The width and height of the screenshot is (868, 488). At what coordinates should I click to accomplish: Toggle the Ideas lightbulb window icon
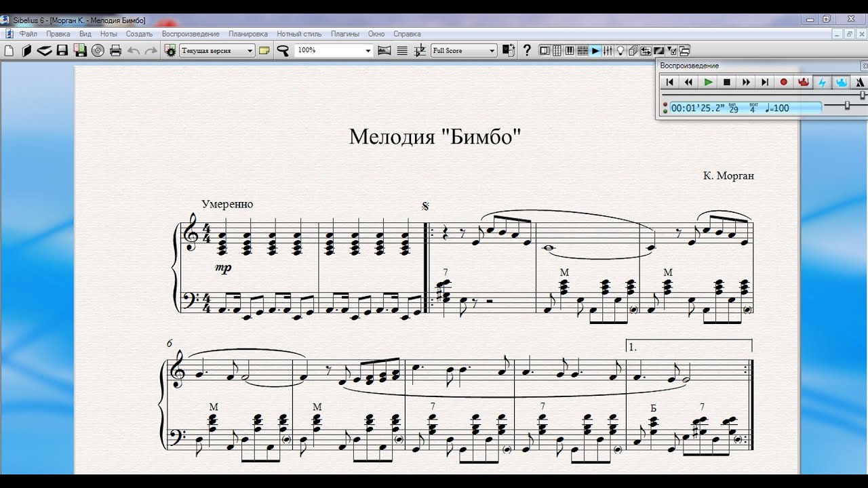click(x=620, y=50)
